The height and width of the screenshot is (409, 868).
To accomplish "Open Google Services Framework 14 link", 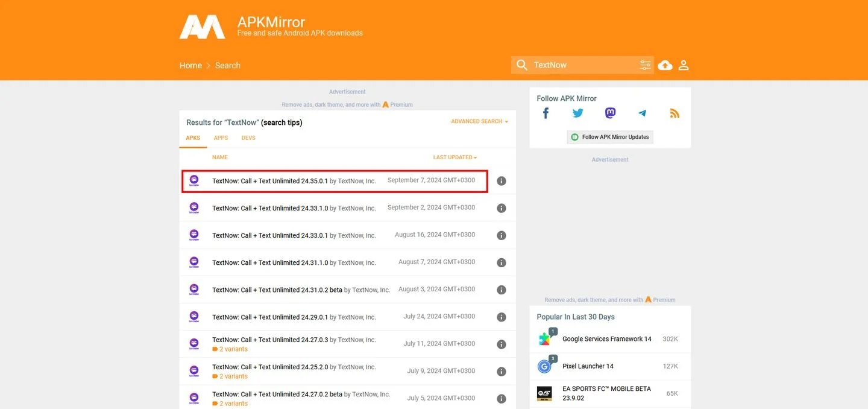I will [607, 339].
